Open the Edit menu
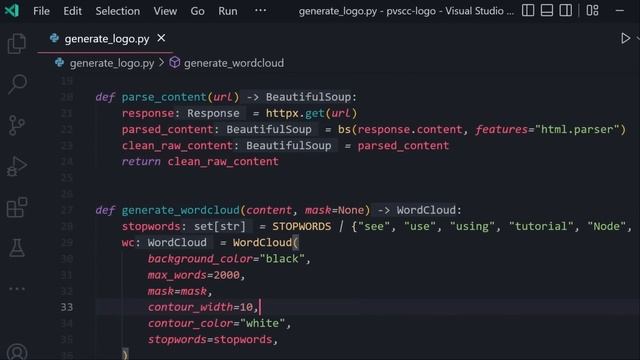 pos(72,11)
